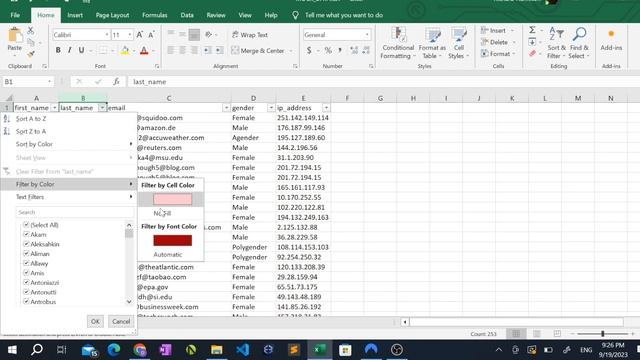The width and height of the screenshot is (640, 360).
Task: Open the ip_address filter dropdown
Action: pyautogui.click(x=326, y=108)
